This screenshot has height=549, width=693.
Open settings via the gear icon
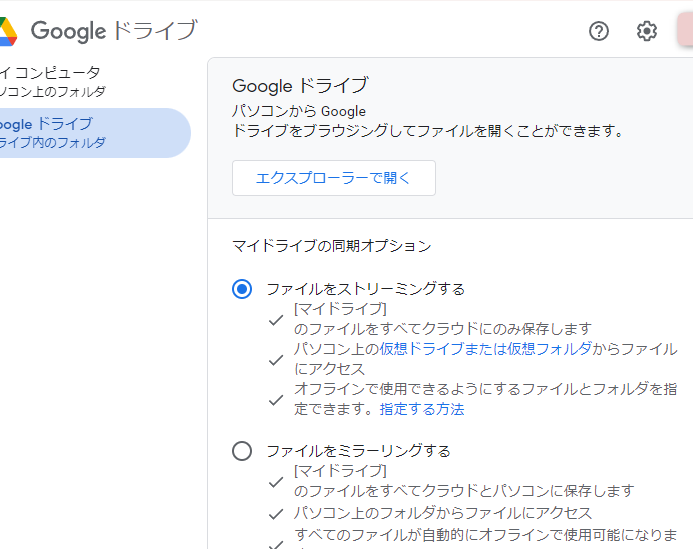pos(647,31)
